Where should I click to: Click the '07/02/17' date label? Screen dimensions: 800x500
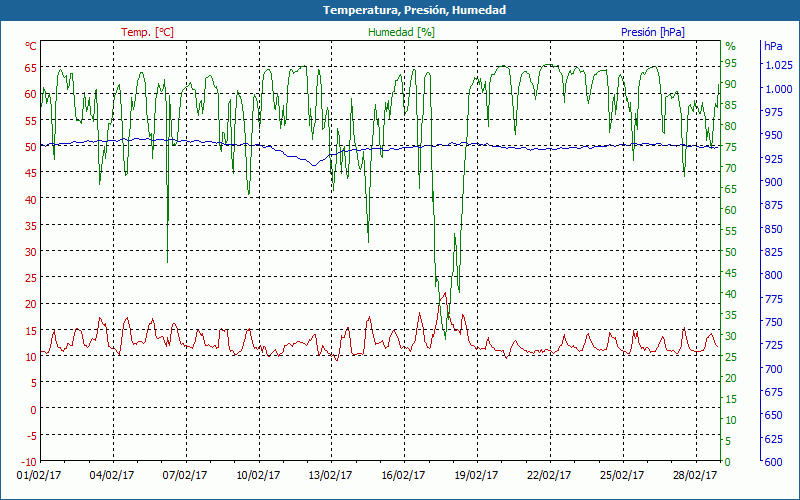point(185,475)
